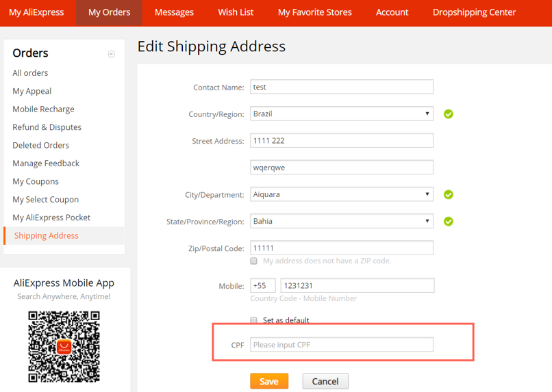Click the AliExpress app QR code
The height and width of the screenshot is (392, 552).
pyautogui.click(x=64, y=347)
